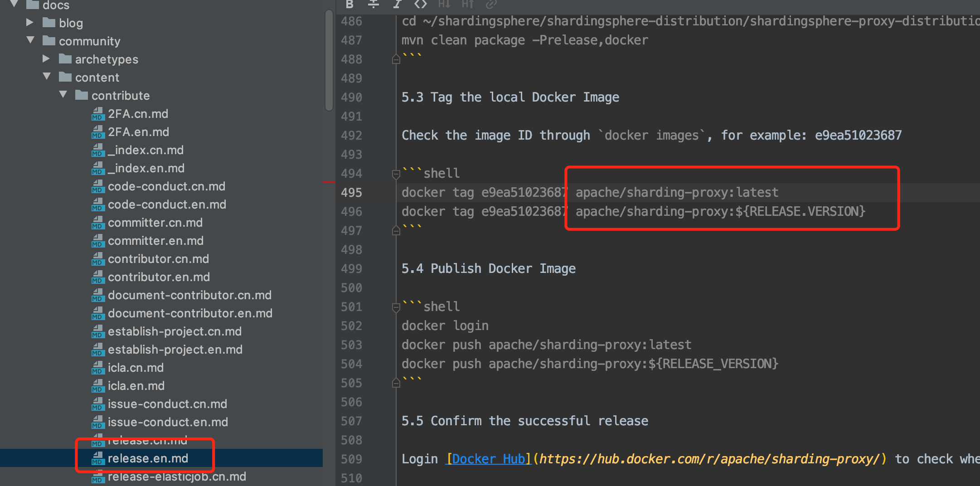This screenshot has width=980, height=486.
Task: Select _index.en.md in the tree
Action: pyautogui.click(x=146, y=168)
